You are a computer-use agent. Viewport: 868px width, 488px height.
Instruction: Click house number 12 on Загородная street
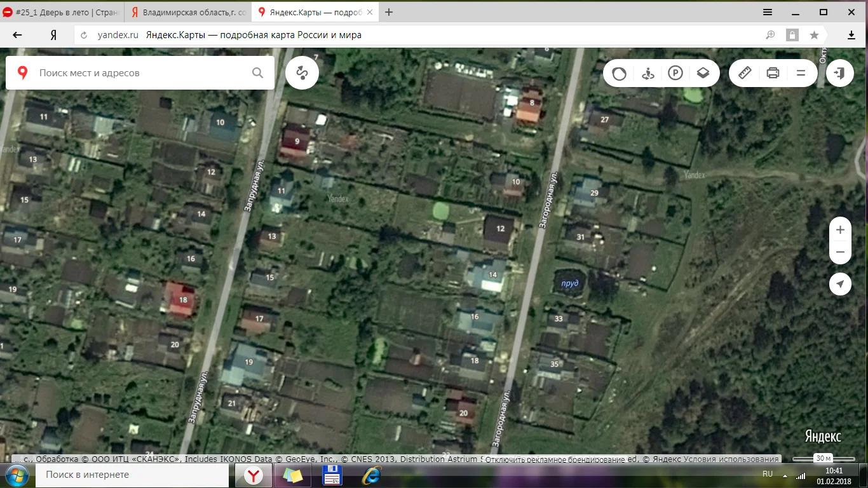501,229
